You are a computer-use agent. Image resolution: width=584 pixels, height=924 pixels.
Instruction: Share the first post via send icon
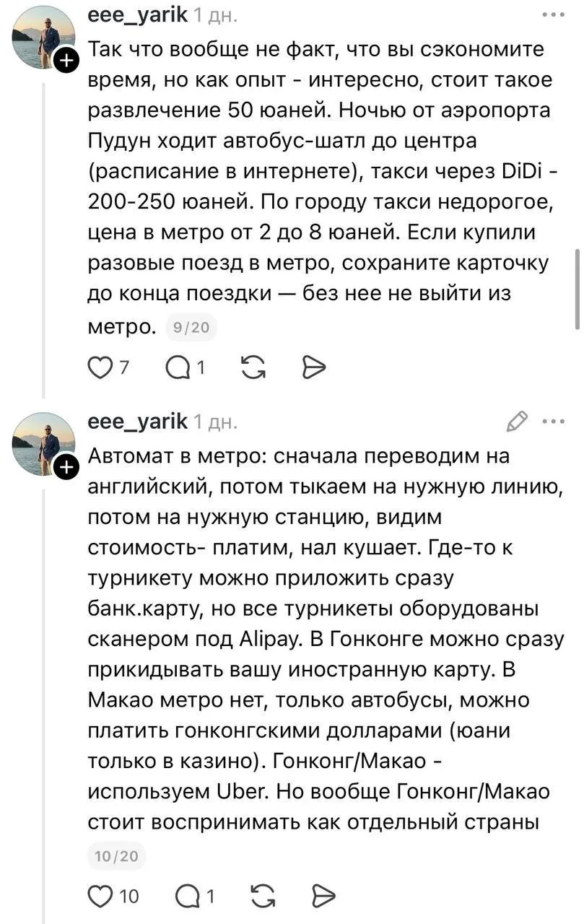(x=313, y=367)
